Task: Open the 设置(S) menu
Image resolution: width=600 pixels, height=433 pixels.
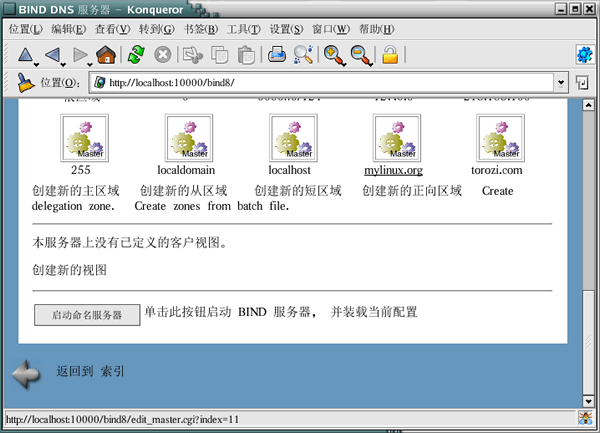Action: click(x=287, y=29)
